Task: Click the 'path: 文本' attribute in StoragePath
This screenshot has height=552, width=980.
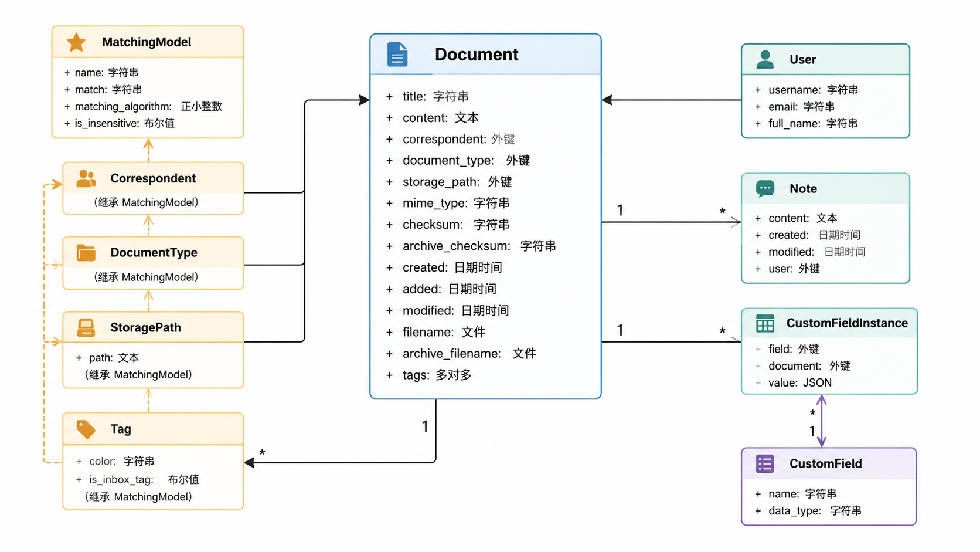Action: [107, 358]
